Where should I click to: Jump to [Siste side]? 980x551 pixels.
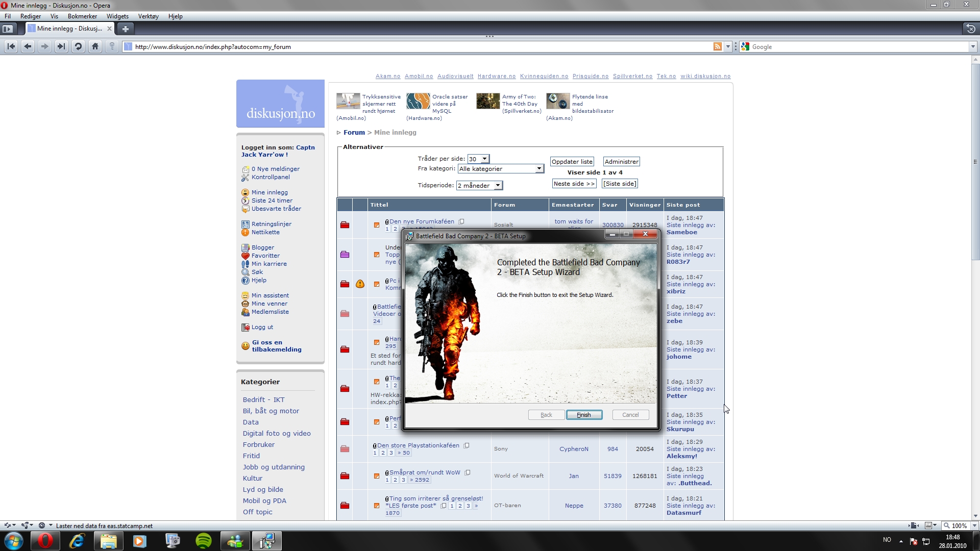pos(620,184)
